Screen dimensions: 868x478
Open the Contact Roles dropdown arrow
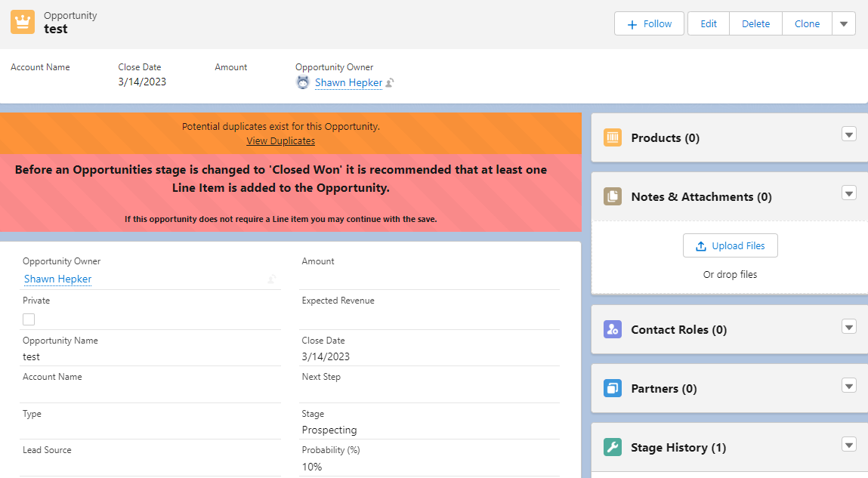[x=849, y=327]
